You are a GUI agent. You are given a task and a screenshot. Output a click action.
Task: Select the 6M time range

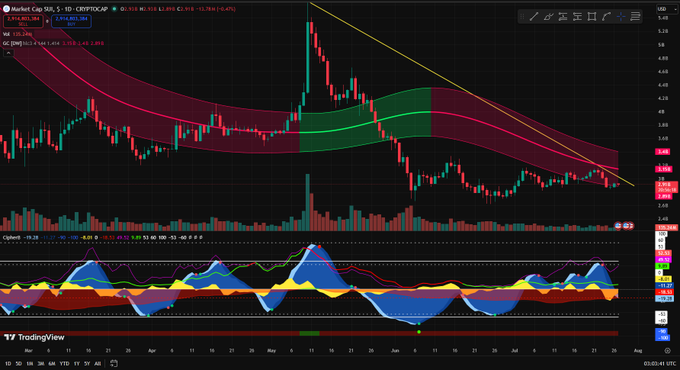coord(52,363)
